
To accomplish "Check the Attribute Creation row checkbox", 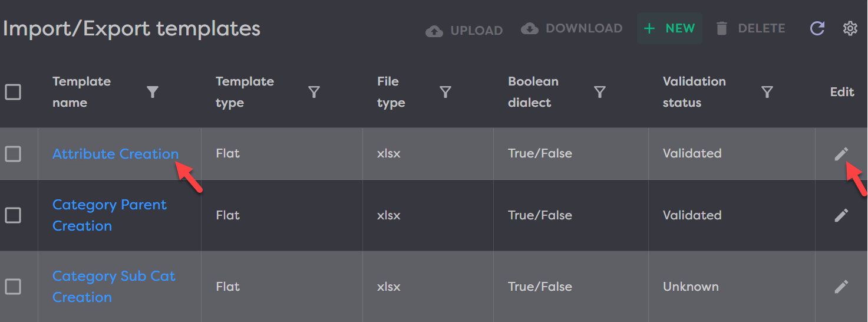I will coord(13,154).
